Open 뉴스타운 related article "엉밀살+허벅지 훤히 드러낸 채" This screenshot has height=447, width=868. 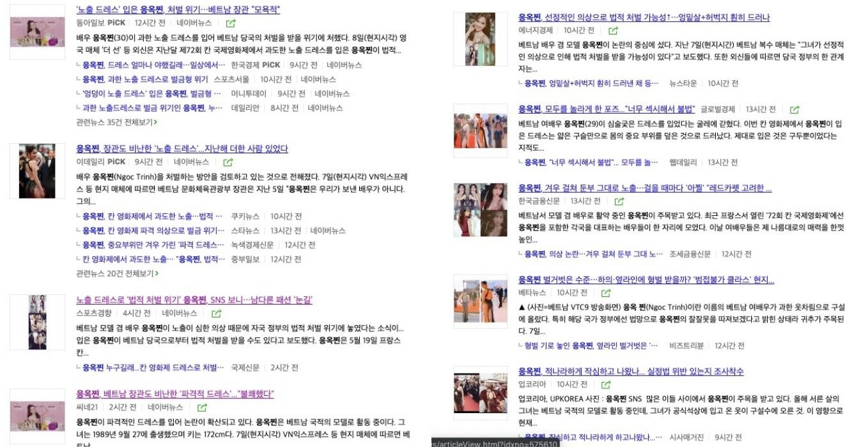point(591,84)
